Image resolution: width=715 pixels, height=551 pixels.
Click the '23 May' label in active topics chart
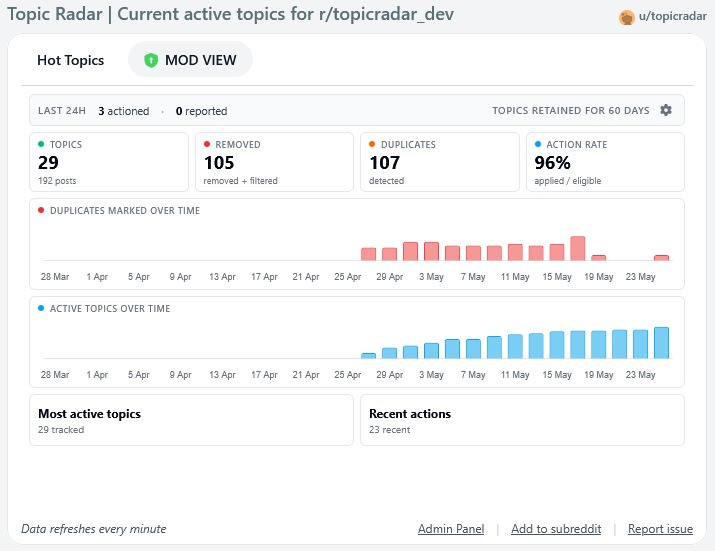[x=640, y=374]
